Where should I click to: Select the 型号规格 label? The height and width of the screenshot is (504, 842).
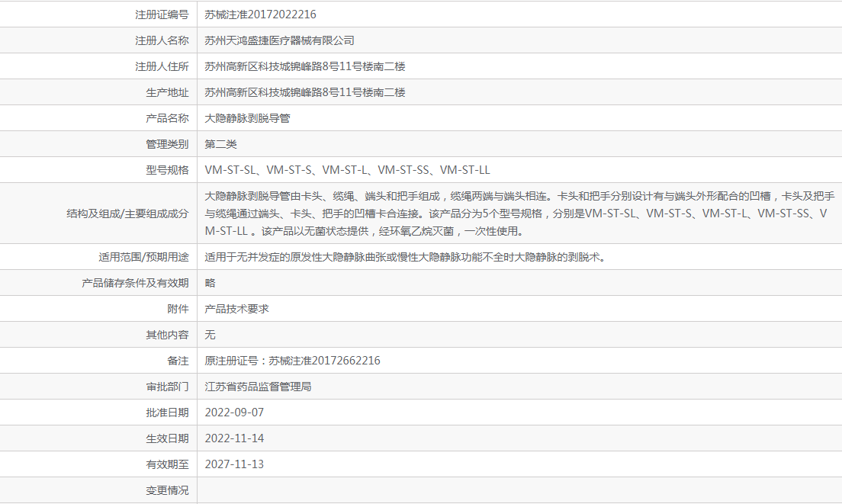click(x=167, y=170)
